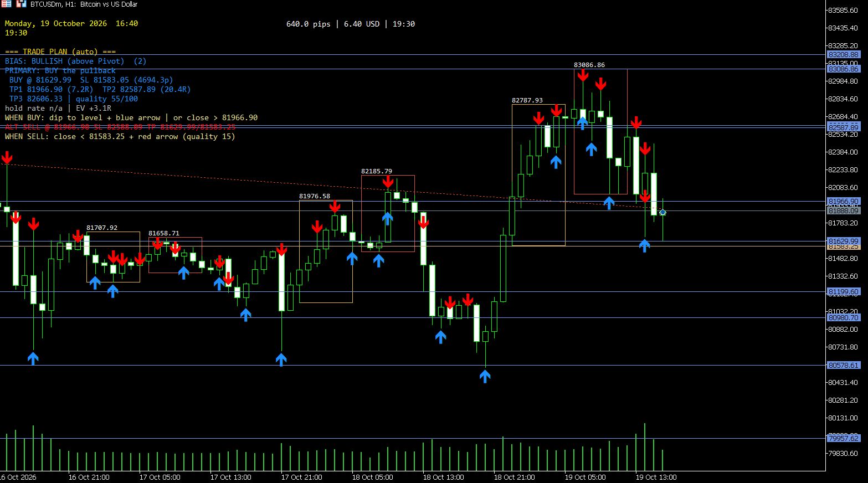Viewport: 868px width, 483px height.
Task: Click the red ALT SELL @ 81966.90 line
Action: click(x=120, y=127)
